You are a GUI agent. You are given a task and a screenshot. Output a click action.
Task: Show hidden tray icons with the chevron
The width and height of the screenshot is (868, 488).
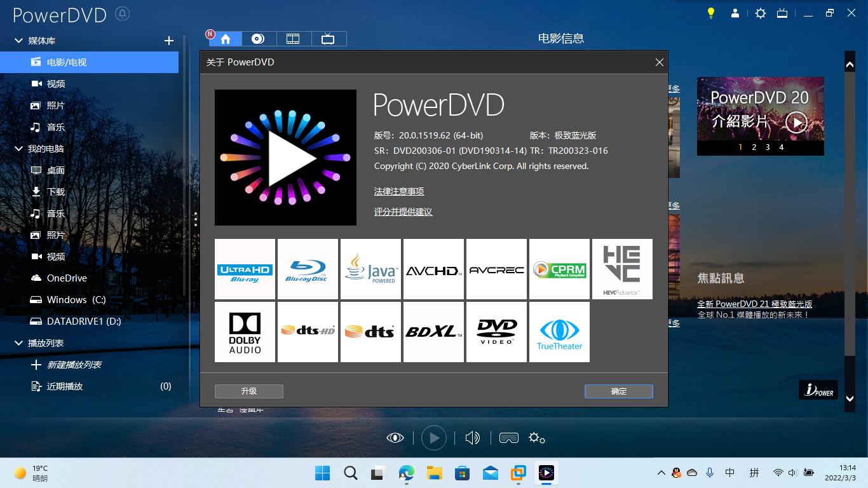click(x=661, y=473)
